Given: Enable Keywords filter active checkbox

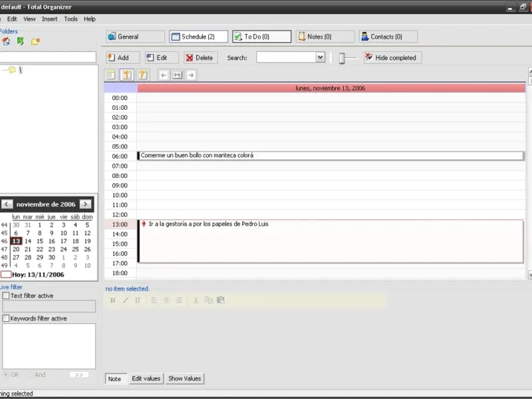Looking at the screenshot, I should coord(6,319).
